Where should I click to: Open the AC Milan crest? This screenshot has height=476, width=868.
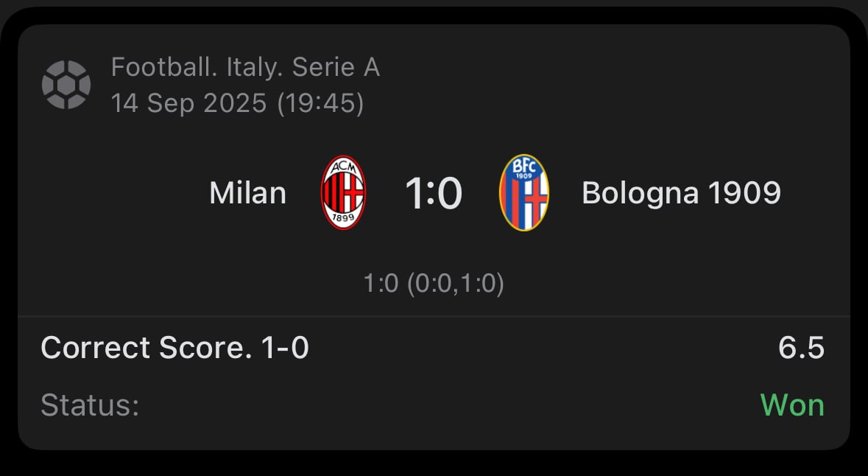[343, 193]
